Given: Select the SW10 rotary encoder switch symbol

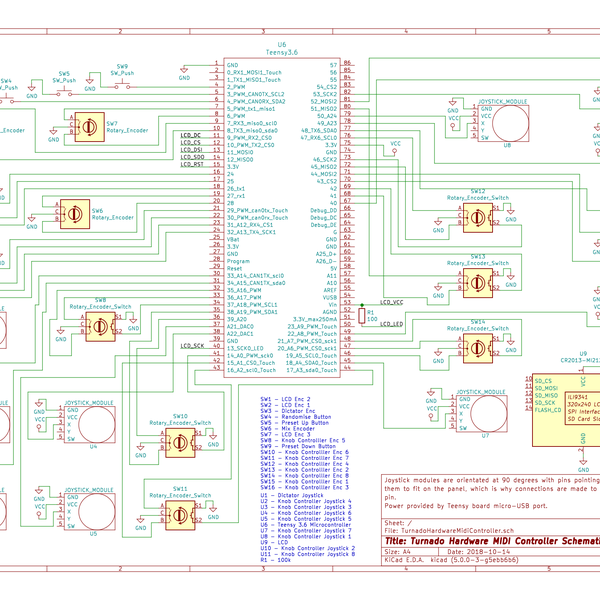Looking at the screenshot, I should coord(180,443).
